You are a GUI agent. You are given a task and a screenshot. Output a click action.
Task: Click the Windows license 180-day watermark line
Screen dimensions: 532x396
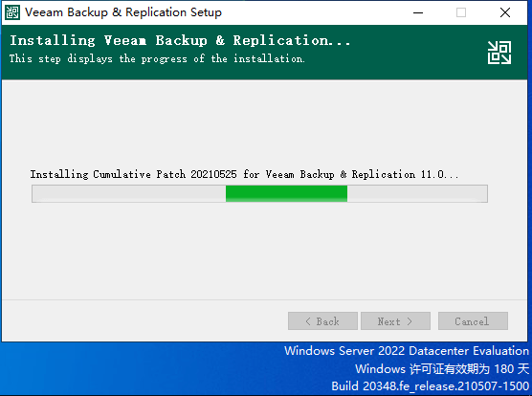click(x=442, y=368)
